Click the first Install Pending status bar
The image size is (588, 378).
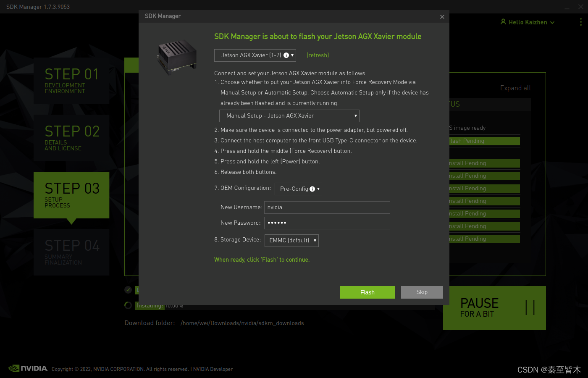[484, 163]
